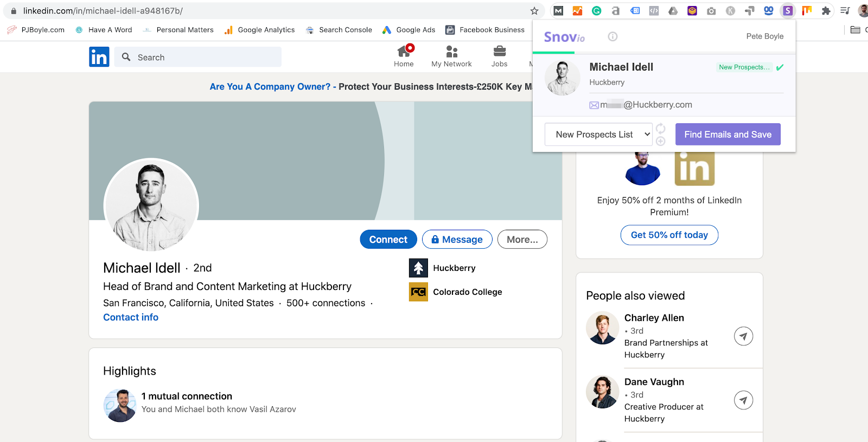This screenshot has height=442, width=868.
Task: Open the Contact info link
Action: [x=131, y=318]
